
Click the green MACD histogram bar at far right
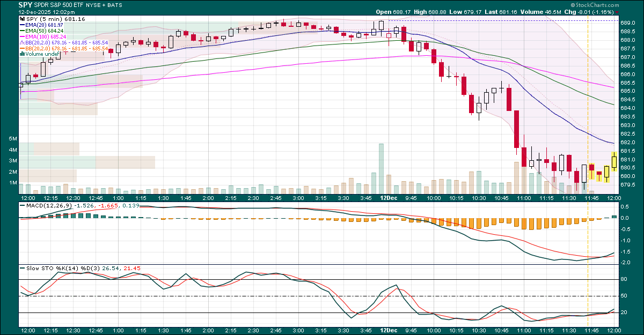[x=614, y=217]
